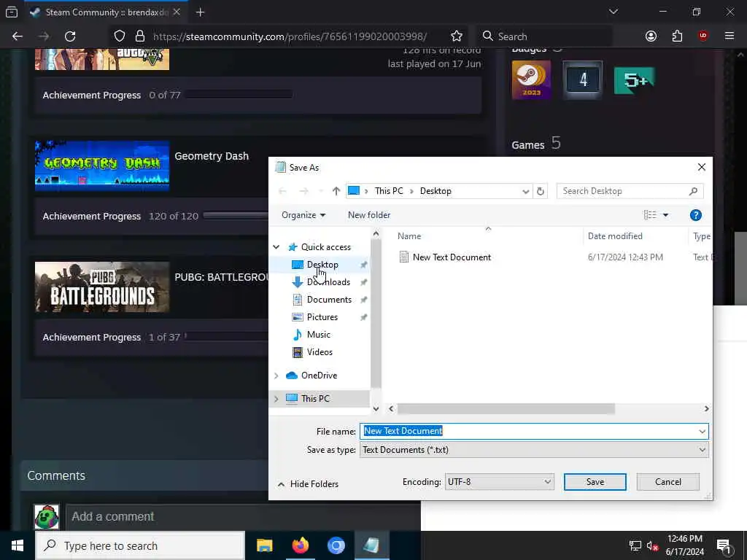
Task: Click the Steam 2023 badge
Action: click(x=531, y=79)
